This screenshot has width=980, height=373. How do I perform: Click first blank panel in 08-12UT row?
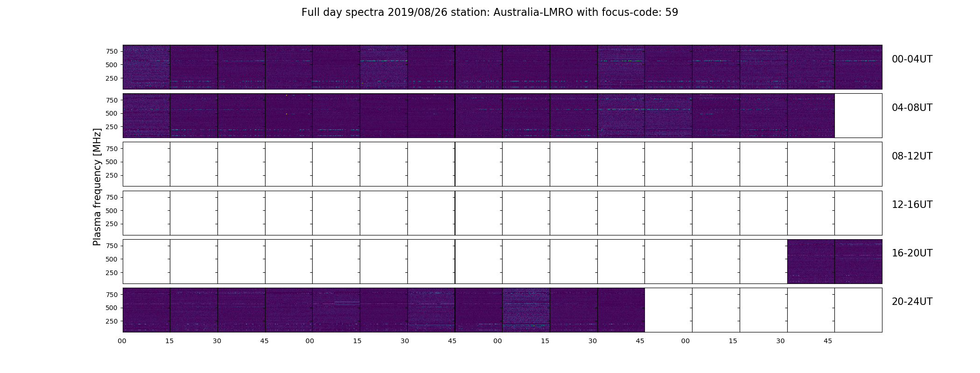coord(146,164)
